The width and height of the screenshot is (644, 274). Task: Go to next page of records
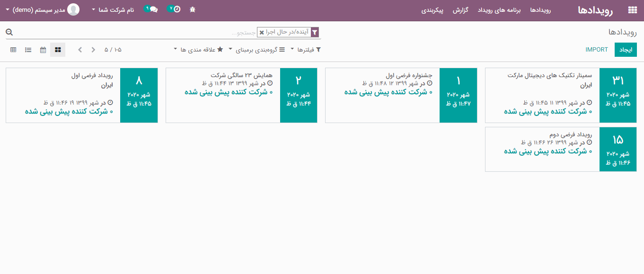click(93, 50)
